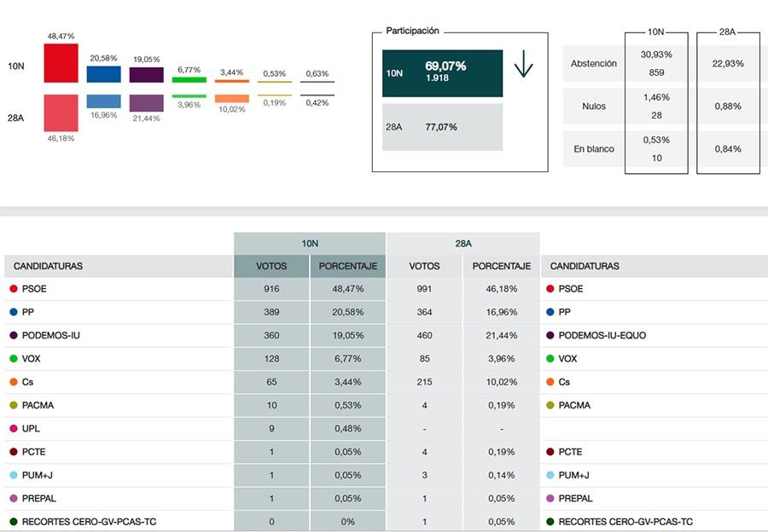Click the PORCENTAJE column header under 28A
Image resolution: width=768 pixels, height=532 pixels.
[502, 266]
